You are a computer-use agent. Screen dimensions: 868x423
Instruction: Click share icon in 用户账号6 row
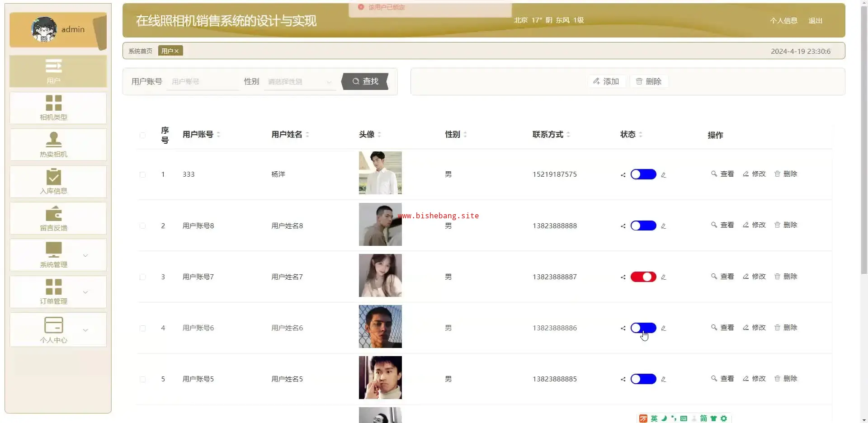623,328
